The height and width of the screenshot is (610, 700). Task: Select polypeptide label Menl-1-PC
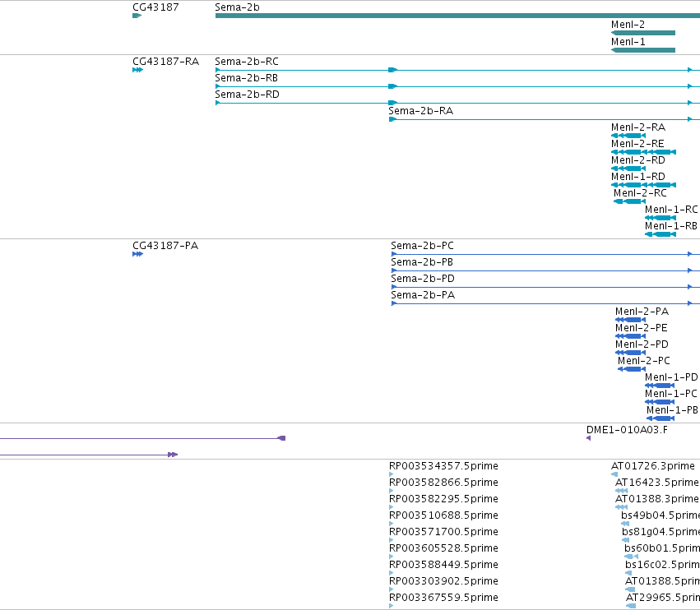(670, 394)
